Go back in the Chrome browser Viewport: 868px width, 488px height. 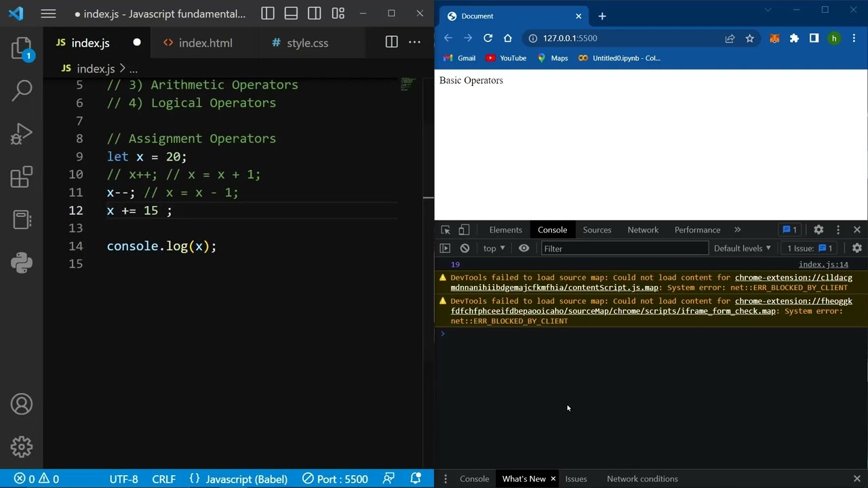pos(448,38)
